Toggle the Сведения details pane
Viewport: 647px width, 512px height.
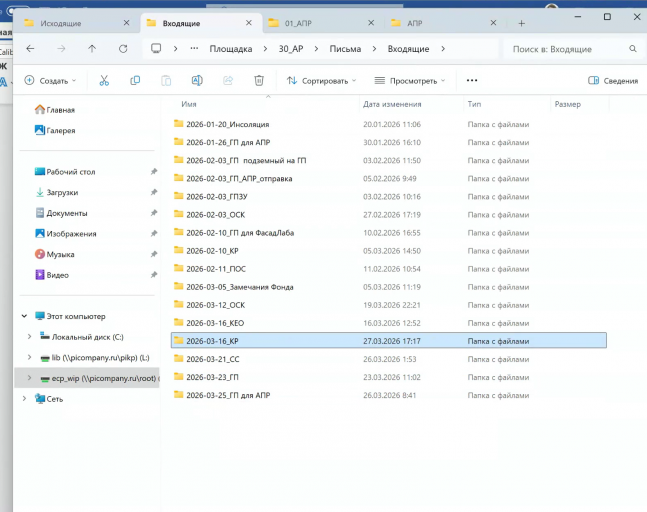click(x=613, y=80)
